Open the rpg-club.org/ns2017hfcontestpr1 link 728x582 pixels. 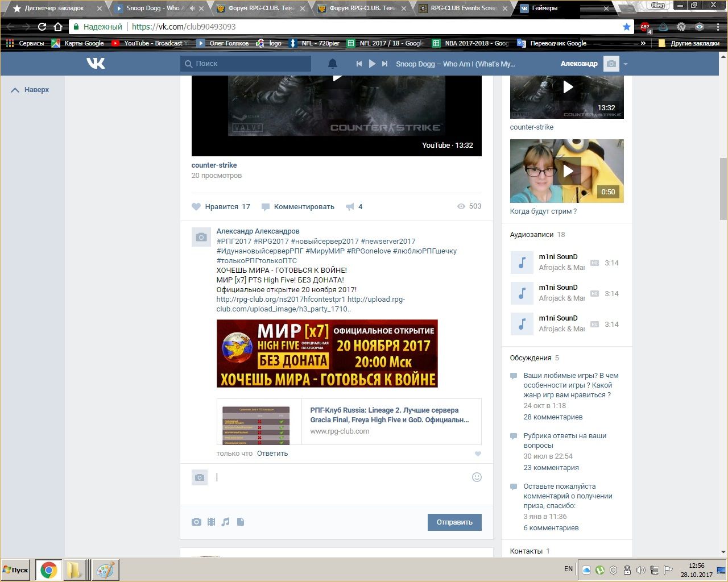pyautogui.click(x=281, y=300)
